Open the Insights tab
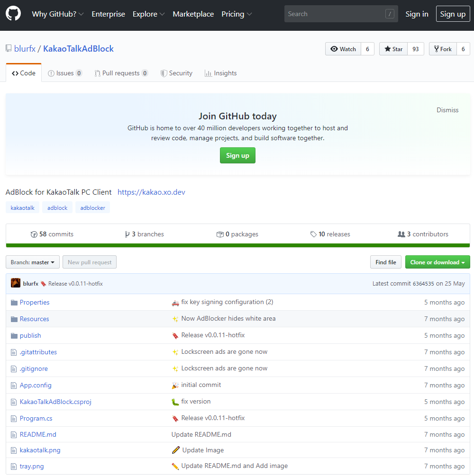 [x=220, y=73]
